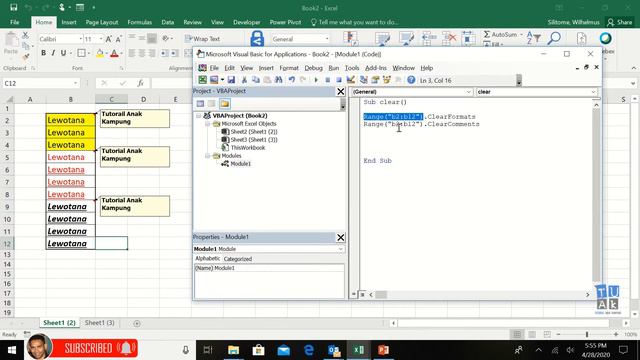Viewport: 640px width, 360px height.
Task: Open Module1 Module dropdown in Properties
Action: [340, 249]
